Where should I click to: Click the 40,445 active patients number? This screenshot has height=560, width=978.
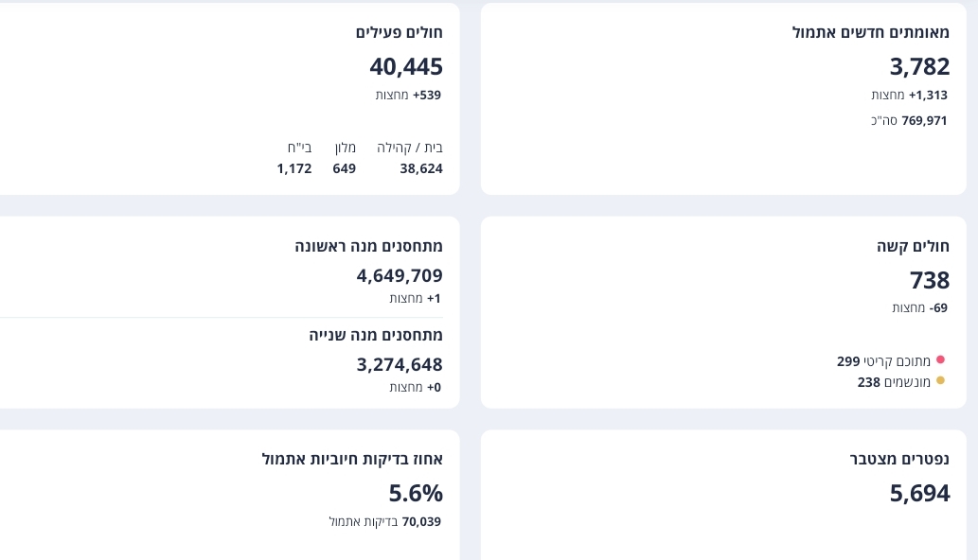(x=405, y=66)
